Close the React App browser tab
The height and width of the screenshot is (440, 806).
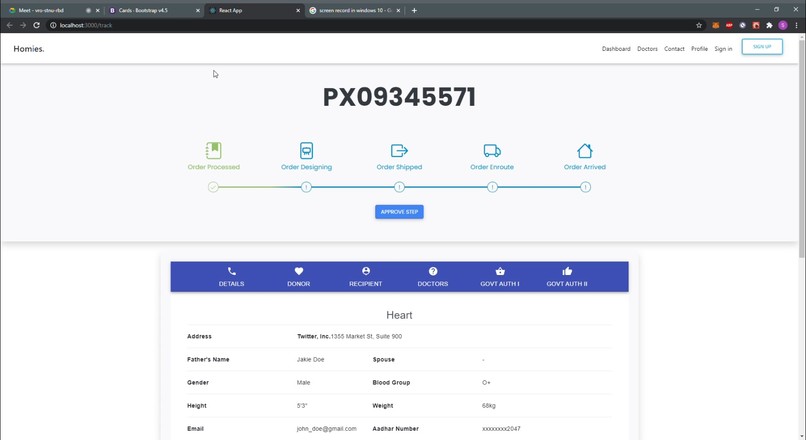(x=298, y=10)
